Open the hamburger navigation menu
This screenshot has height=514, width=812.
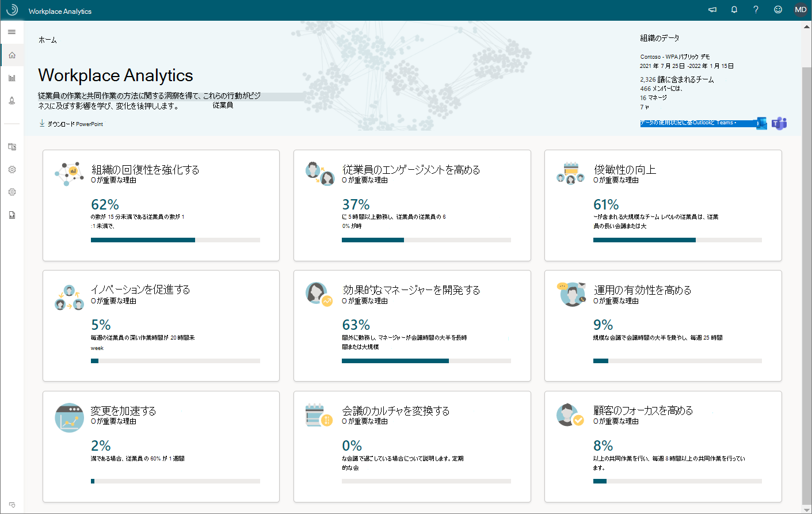click(x=12, y=32)
